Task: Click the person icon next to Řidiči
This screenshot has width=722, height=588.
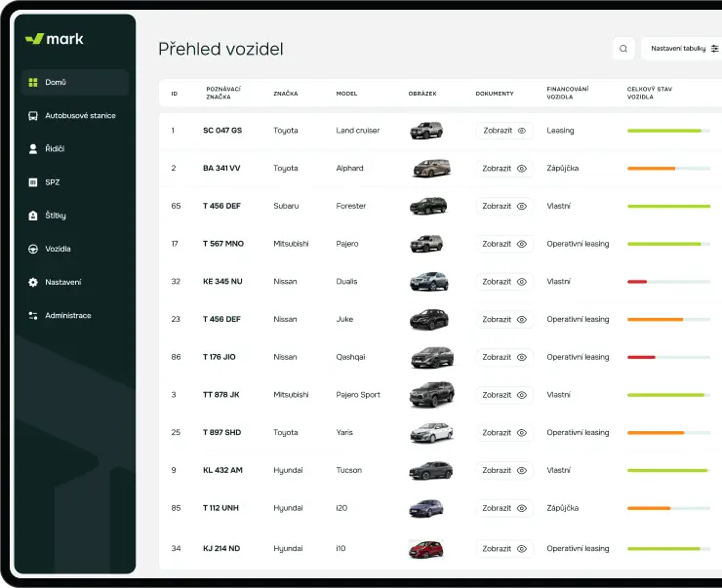Action: click(x=33, y=149)
